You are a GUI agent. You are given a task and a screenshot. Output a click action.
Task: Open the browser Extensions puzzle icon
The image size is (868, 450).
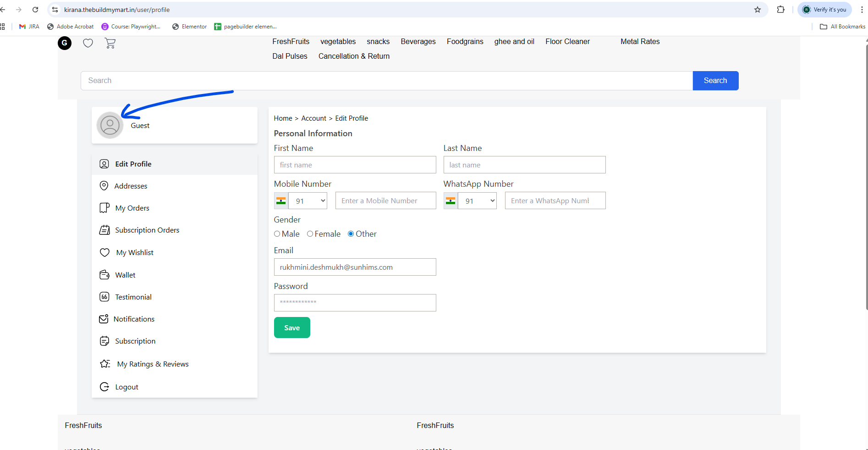(781, 10)
